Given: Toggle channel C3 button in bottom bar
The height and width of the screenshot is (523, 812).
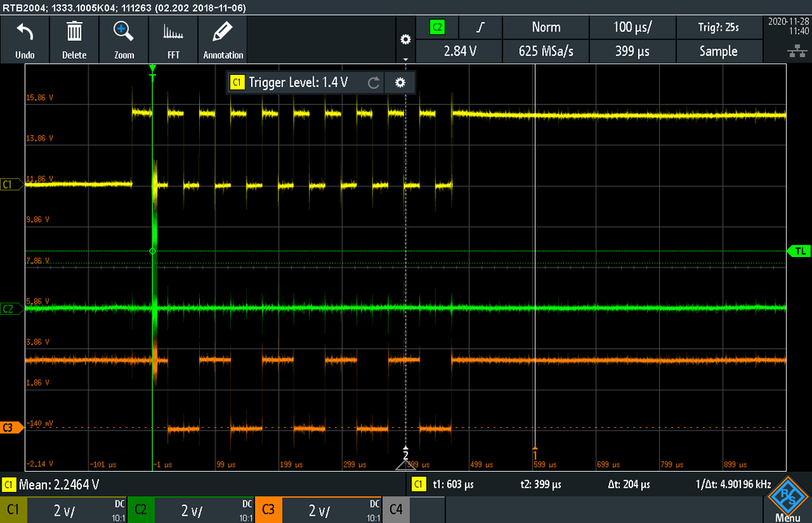Looking at the screenshot, I should click(268, 510).
